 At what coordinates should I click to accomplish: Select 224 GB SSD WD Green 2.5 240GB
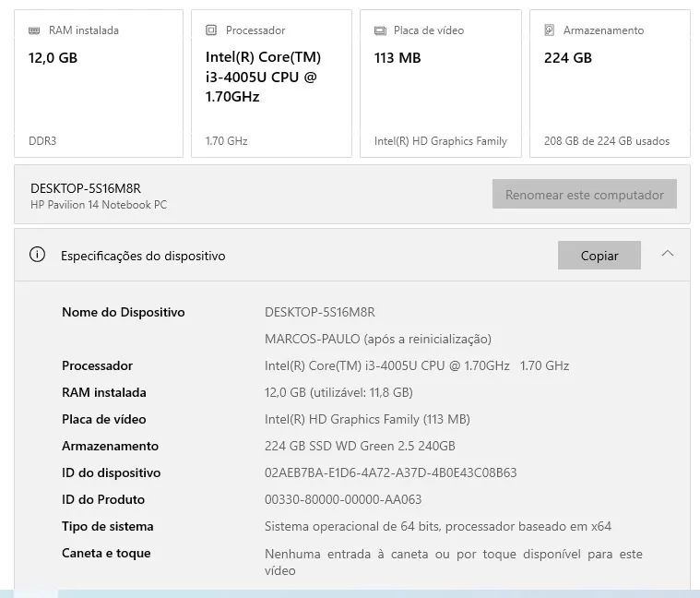tap(360, 446)
